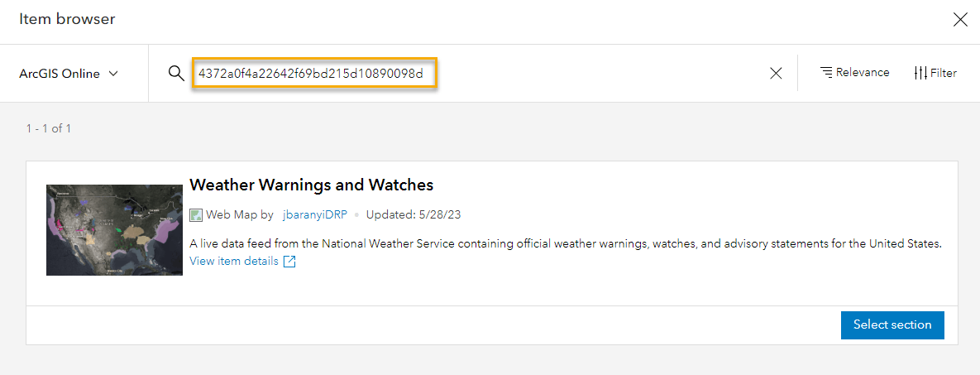The image size is (980, 375).
Task: Click the magnifying glass search icon
Action: 175,74
